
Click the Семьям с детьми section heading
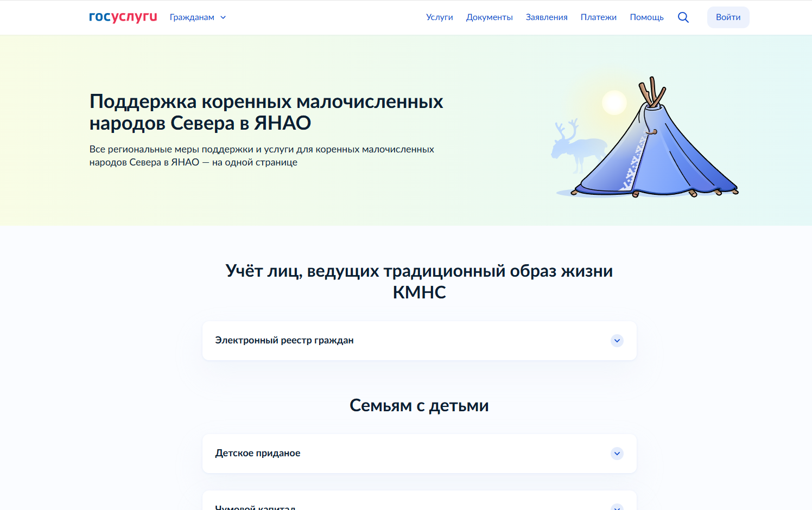pos(419,405)
